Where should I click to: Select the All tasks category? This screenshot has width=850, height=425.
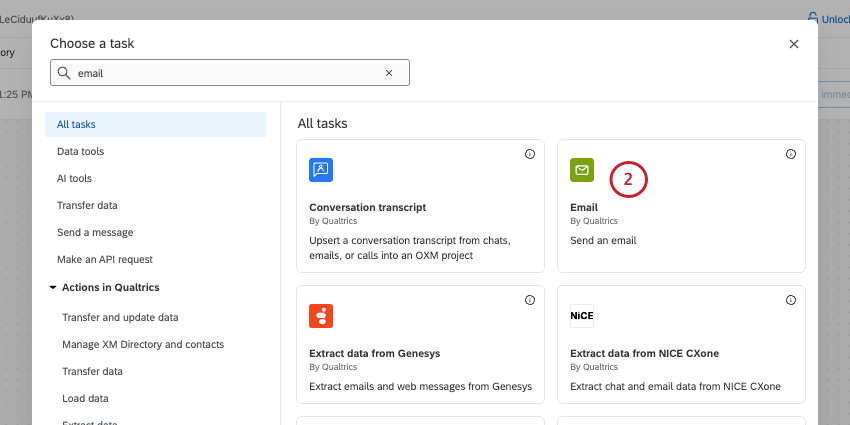(156, 124)
